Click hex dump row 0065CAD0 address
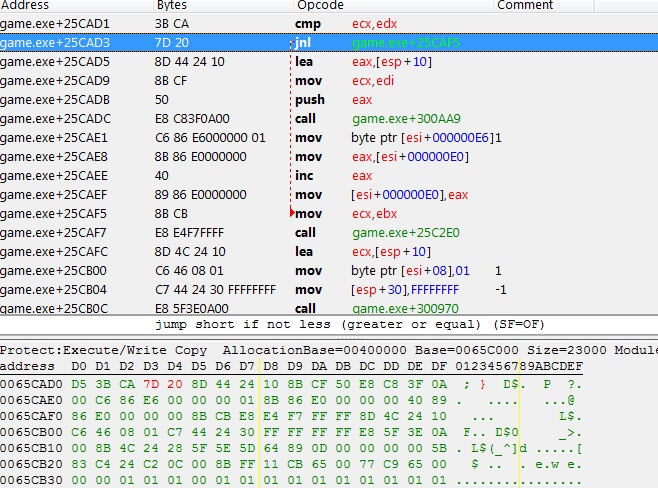The height and width of the screenshot is (488, 658). tap(31, 384)
